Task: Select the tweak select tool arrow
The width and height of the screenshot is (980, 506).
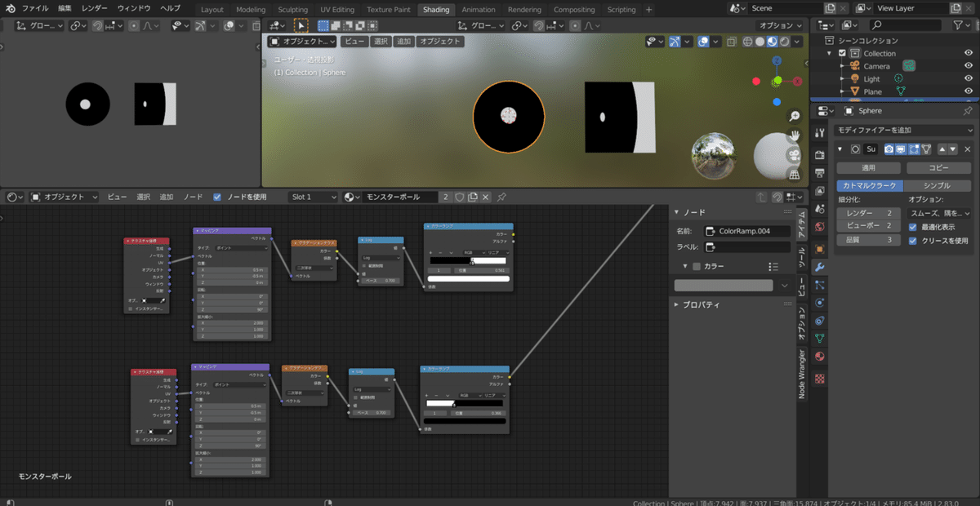Action: [301, 25]
